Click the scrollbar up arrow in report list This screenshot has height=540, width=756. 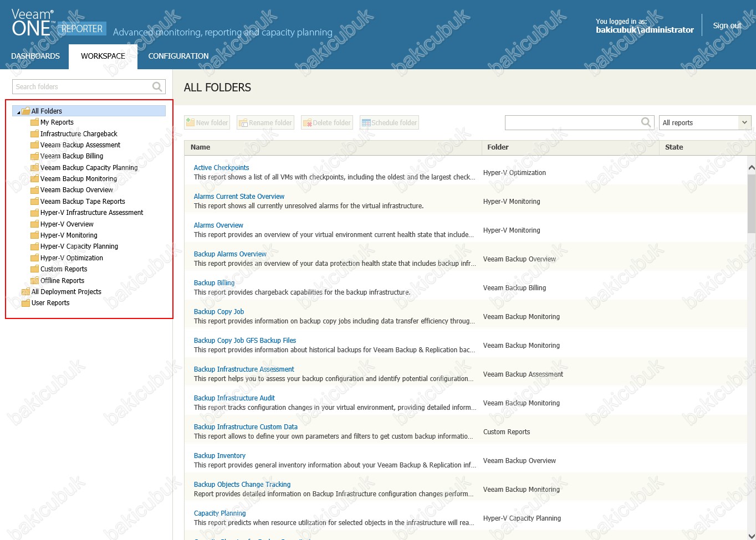coord(752,167)
